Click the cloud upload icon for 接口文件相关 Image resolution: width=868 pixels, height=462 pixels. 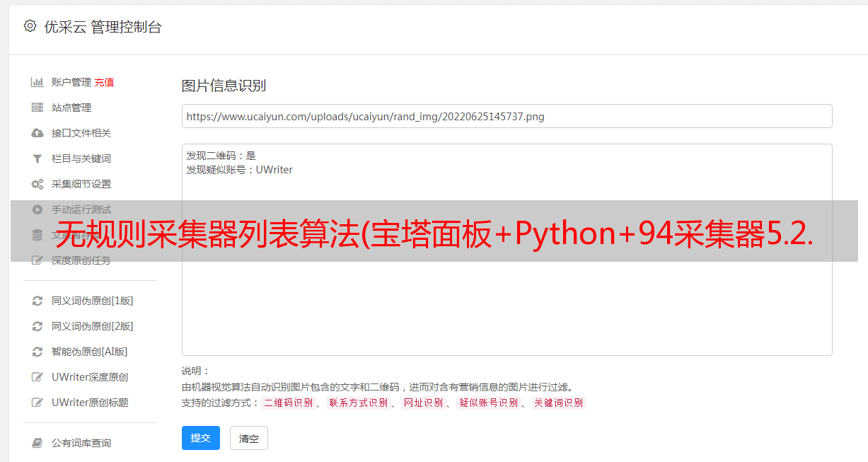point(37,133)
